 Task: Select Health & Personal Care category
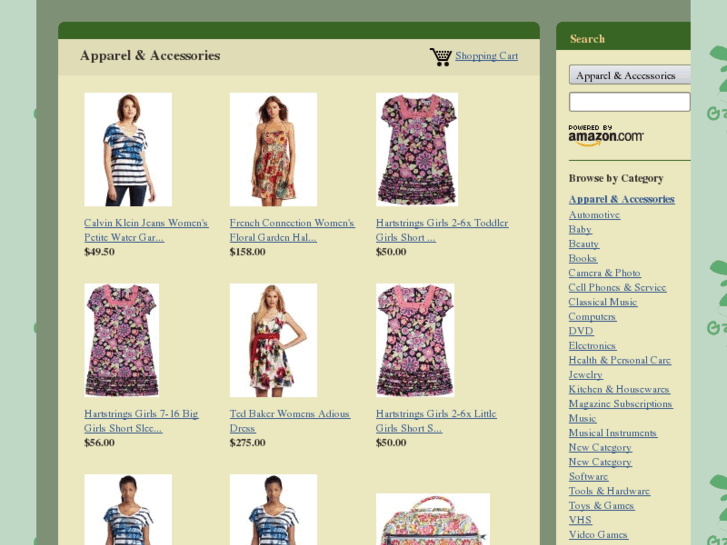[619, 360]
